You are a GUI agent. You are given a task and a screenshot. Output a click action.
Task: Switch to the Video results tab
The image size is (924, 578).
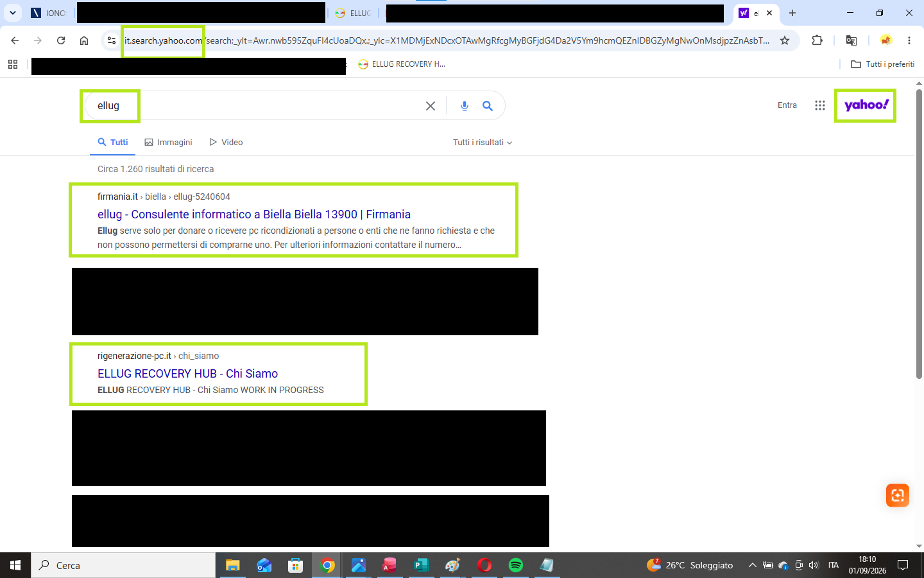(x=226, y=143)
